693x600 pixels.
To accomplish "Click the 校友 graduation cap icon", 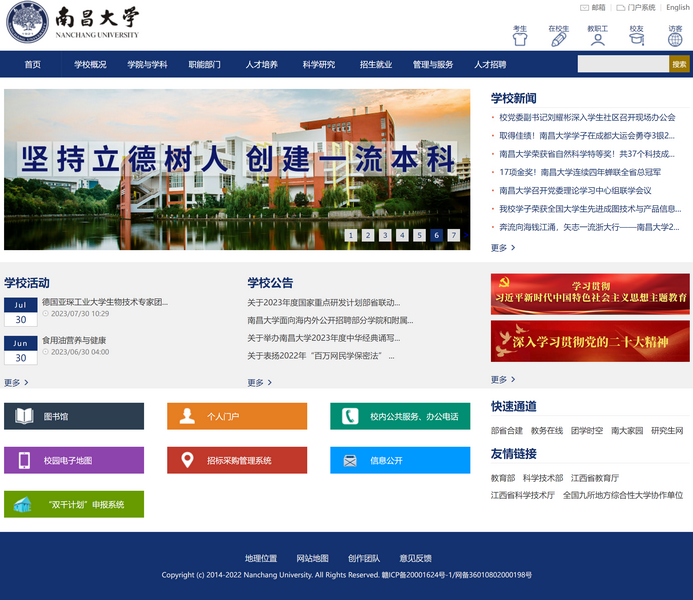I will [636, 39].
